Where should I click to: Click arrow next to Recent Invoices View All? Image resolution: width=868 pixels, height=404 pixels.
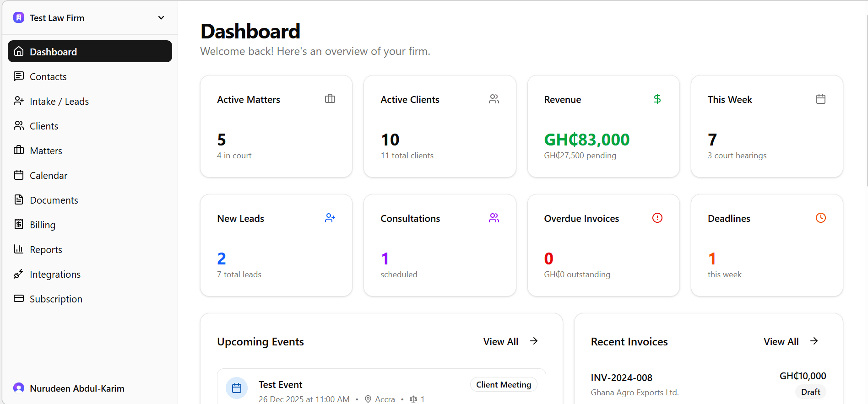point(814,341)
